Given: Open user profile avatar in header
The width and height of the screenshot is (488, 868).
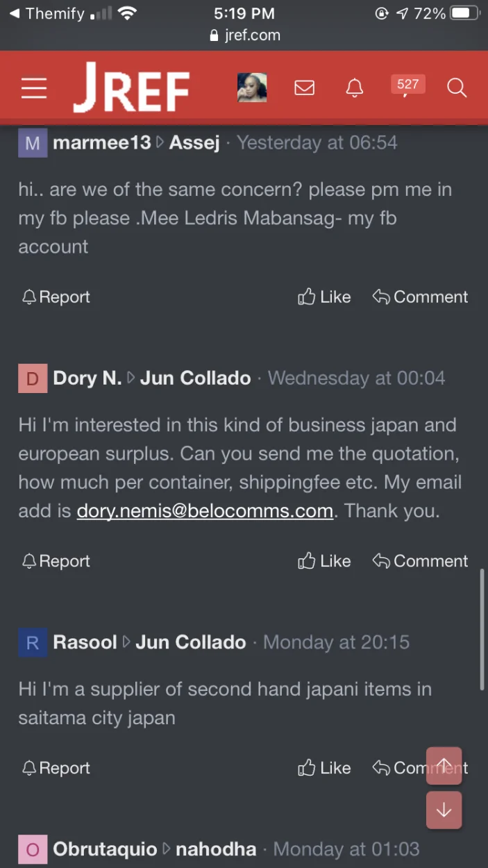Looking at the screenshot, I should [252, 87].
